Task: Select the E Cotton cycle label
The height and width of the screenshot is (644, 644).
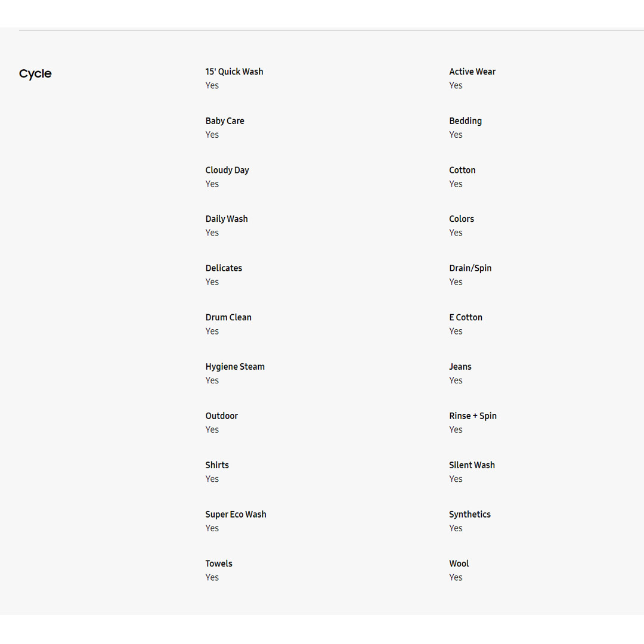Action: [x=466, y=317]
